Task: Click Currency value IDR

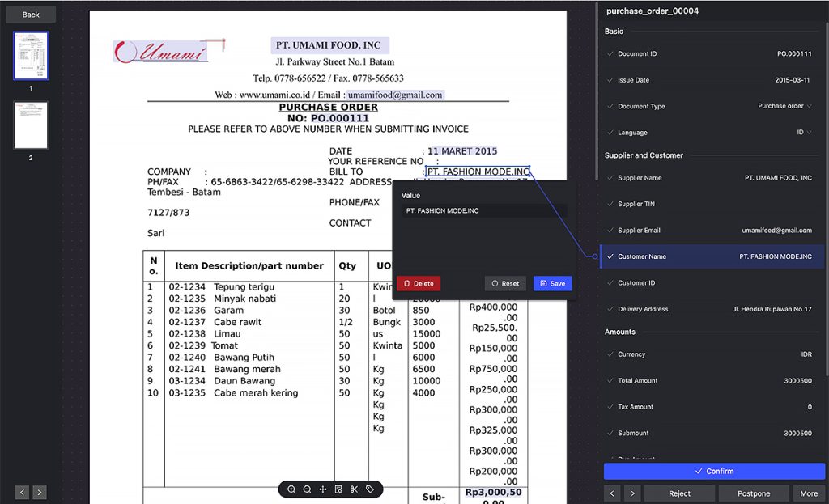Action: point(806,354)
